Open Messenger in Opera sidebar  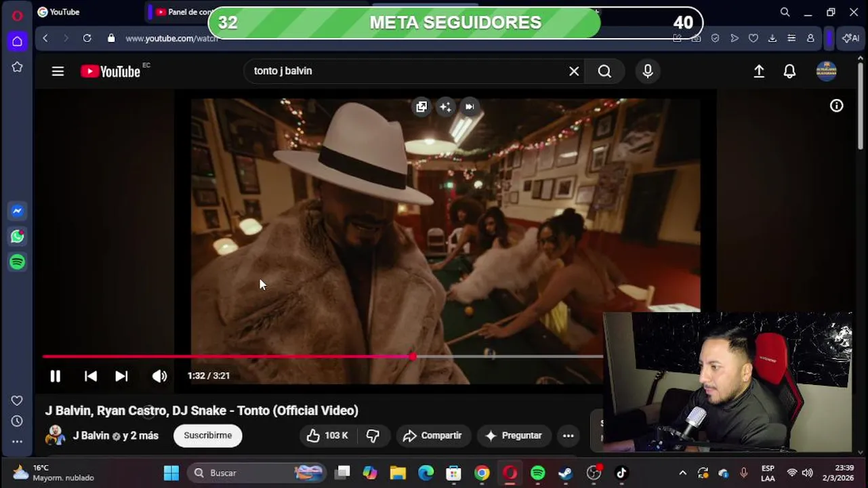click(x=18, y=211)
